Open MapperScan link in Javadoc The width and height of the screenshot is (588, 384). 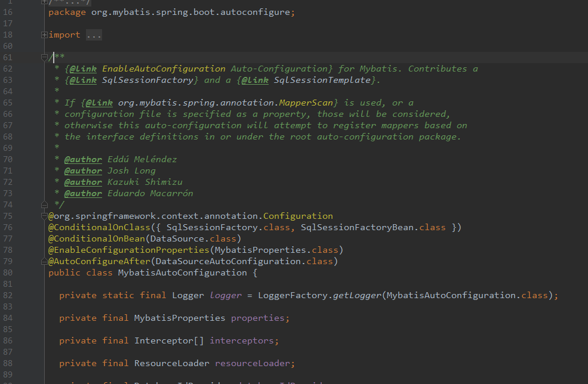tap(306, 103)
